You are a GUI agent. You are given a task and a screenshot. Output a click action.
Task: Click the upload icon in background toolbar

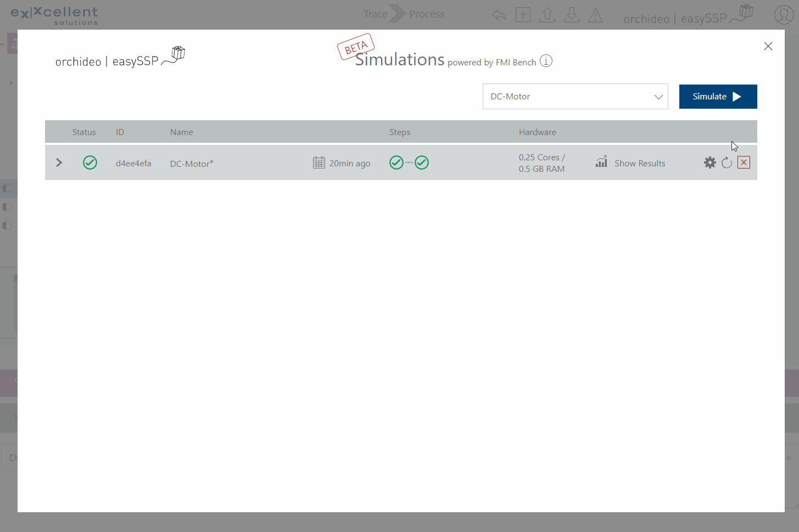click(547, 15)
